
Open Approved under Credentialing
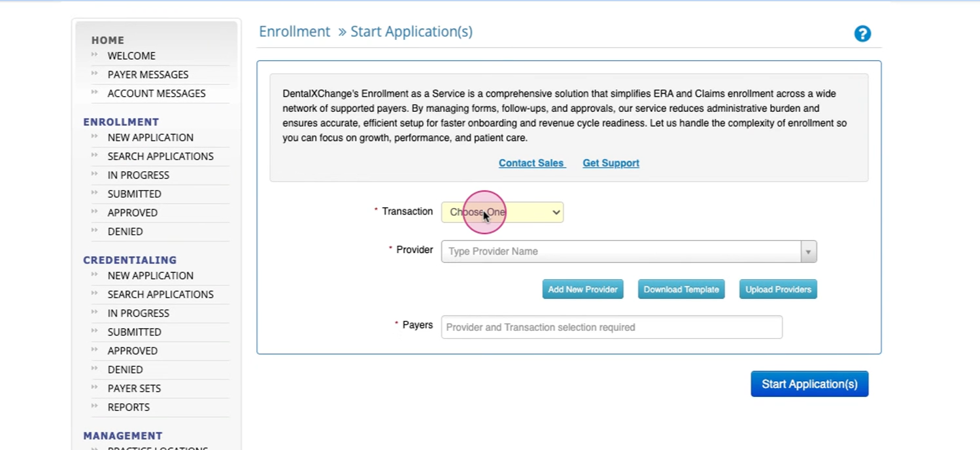click(132, 351)
